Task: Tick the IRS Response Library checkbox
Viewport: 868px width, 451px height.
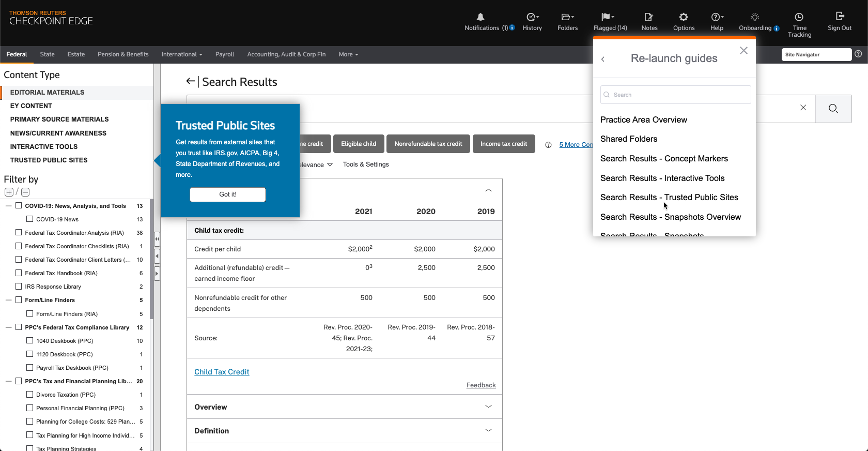Action: click(x=19, y=287)
